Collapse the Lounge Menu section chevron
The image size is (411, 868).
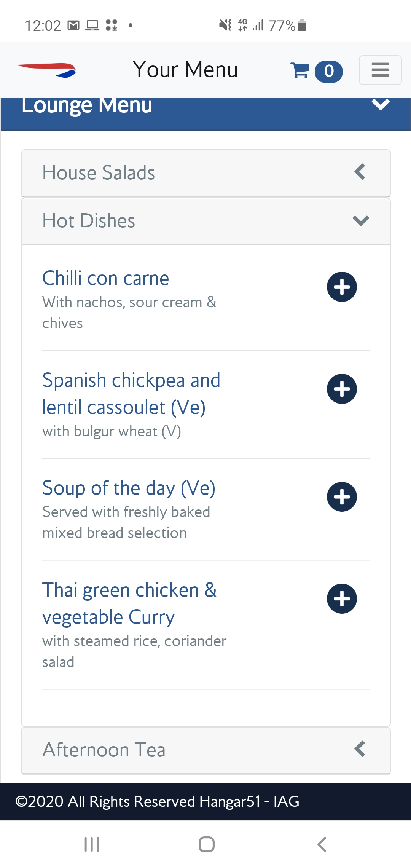point(380,105)
